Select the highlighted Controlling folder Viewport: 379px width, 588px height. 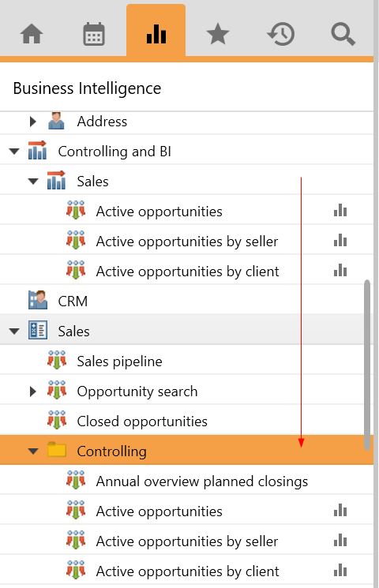186,451
